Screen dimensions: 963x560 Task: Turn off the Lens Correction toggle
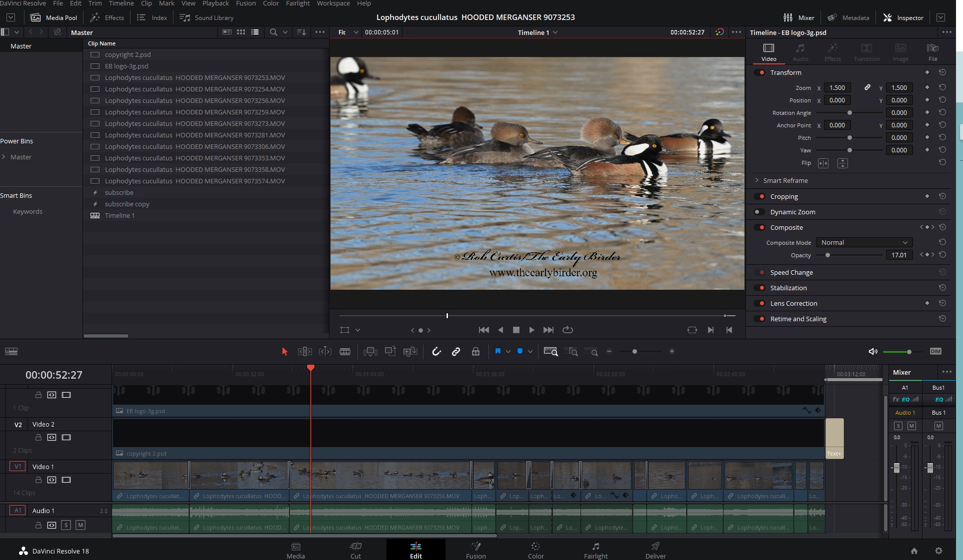click(760, 303)
